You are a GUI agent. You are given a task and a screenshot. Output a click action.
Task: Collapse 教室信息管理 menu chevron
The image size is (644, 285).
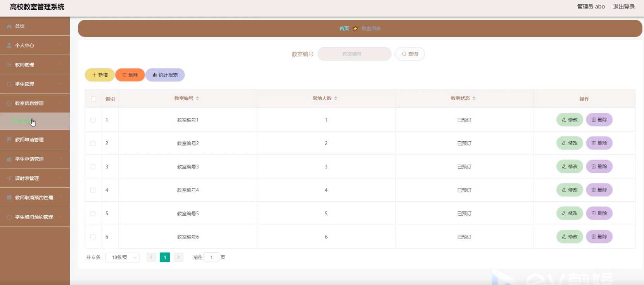click(61, 103)
